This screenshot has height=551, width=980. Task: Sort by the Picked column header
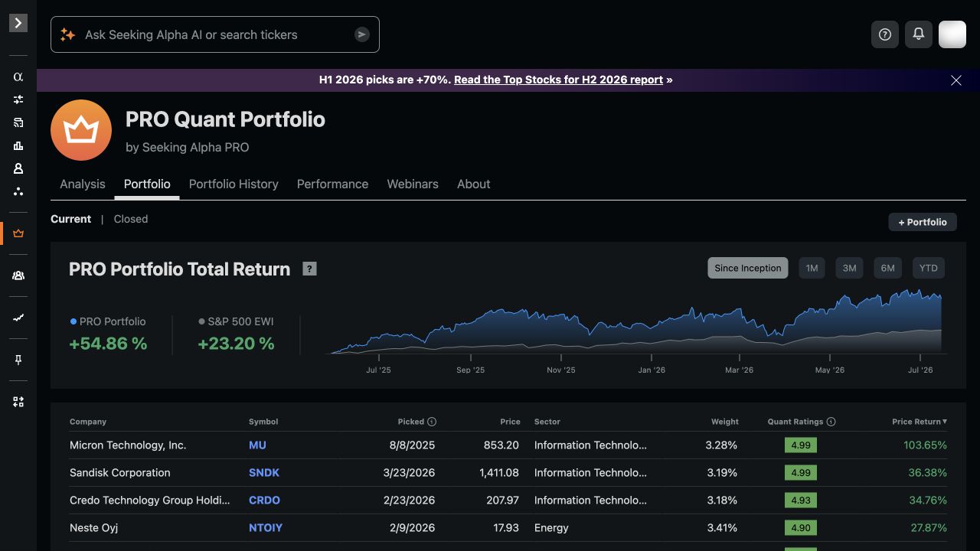click(x=411, y=422)
